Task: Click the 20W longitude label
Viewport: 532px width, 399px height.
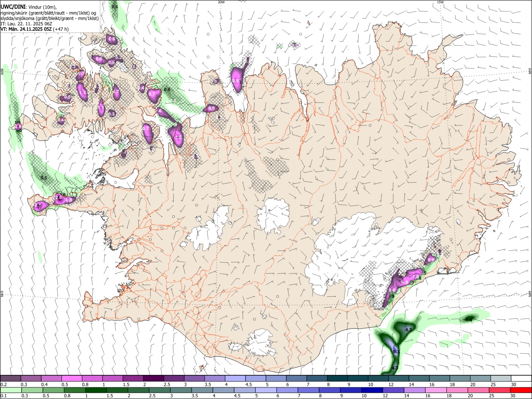Action: [x=221, y=2]
